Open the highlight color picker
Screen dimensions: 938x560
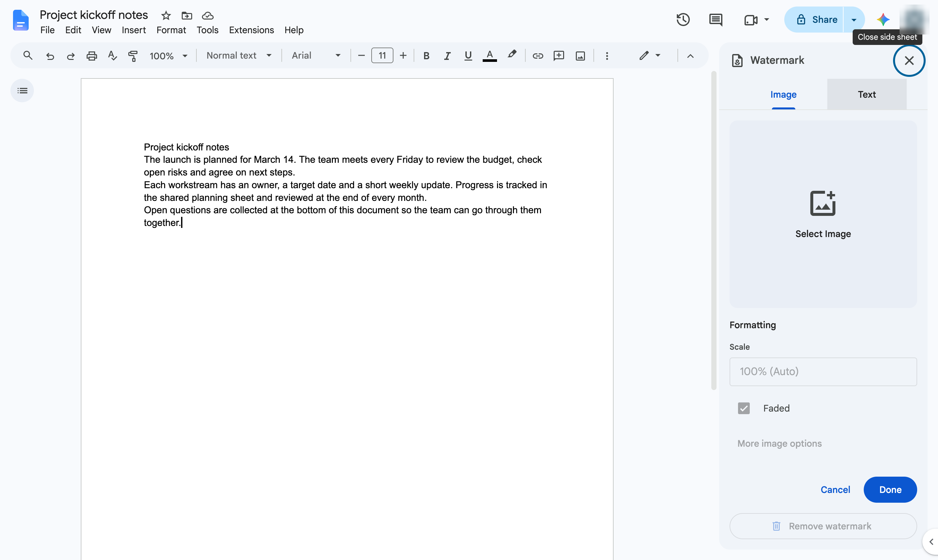(x=511, y=55)
